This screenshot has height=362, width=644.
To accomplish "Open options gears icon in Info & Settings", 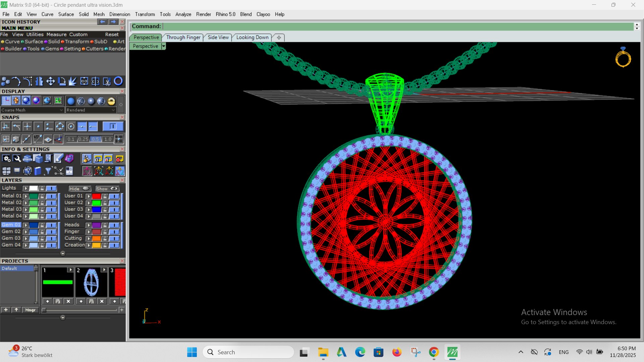I will pyautogui.click(x=6, y=159).
